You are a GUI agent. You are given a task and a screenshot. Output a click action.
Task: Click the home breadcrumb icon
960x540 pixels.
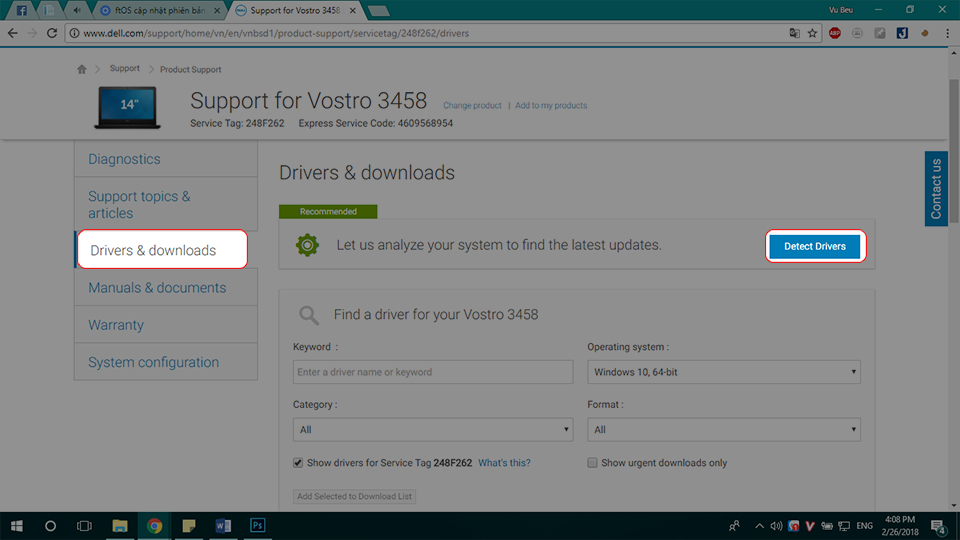pyautogui.click(x=81, y=69)
